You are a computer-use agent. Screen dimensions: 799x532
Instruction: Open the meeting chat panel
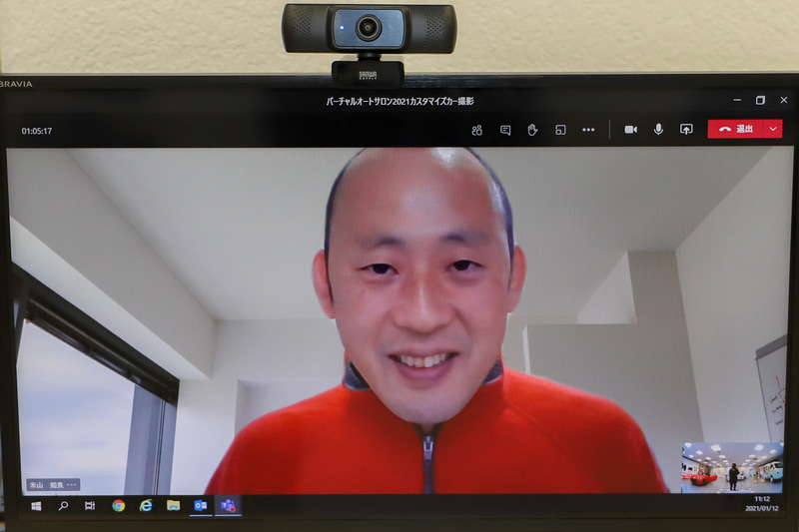[x=505, y=131]
